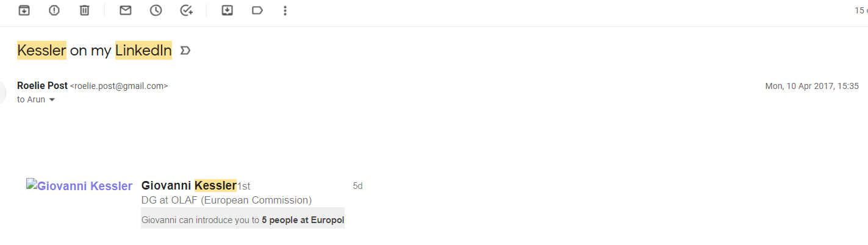Screen dimensions: 868x245
Task: Add this email to Tasks
Action: 187,10
